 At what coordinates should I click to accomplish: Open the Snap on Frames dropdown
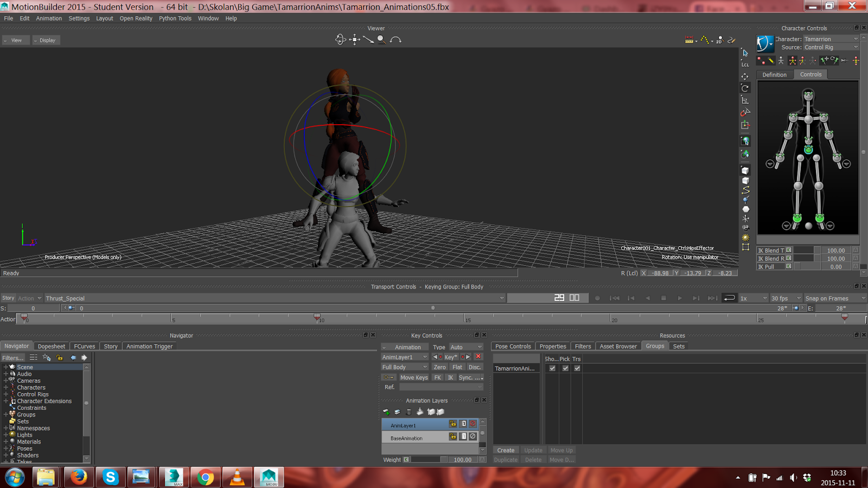coord(835,298)
